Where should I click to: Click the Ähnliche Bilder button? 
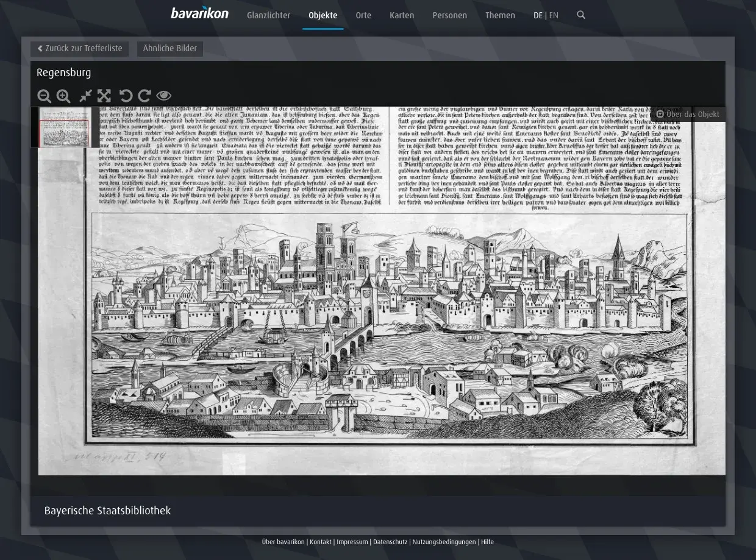point(170,49)
